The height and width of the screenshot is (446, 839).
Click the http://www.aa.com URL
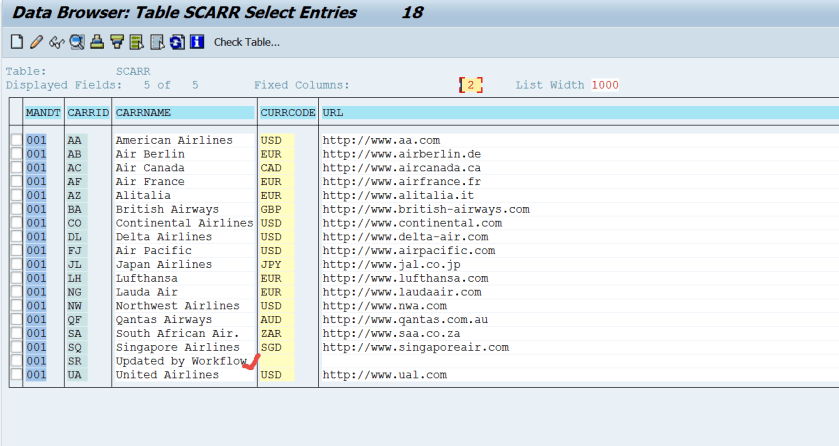point(381,140)
